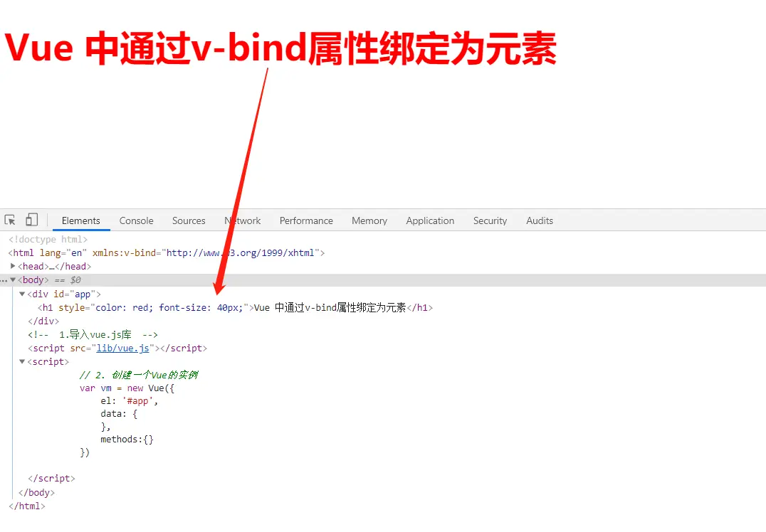Select the h1 style element line
Image resolution: width=766 pixels, height=532 pixels.
click(x=236, y=307)
